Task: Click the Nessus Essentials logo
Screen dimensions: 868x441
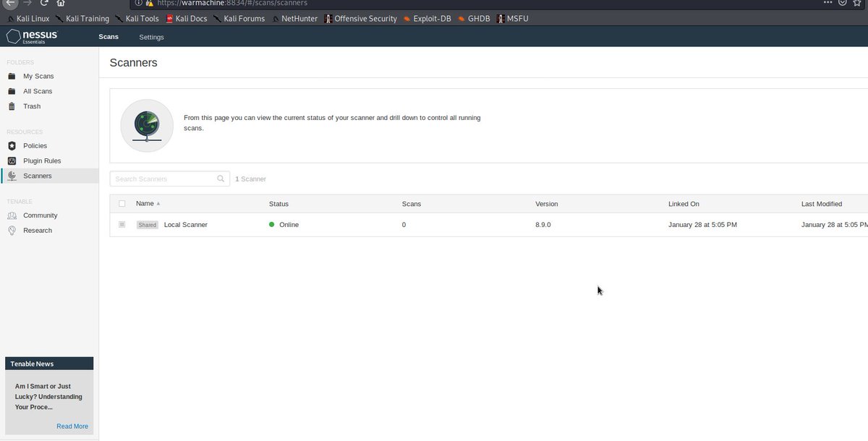Action: tap(31, 37)
